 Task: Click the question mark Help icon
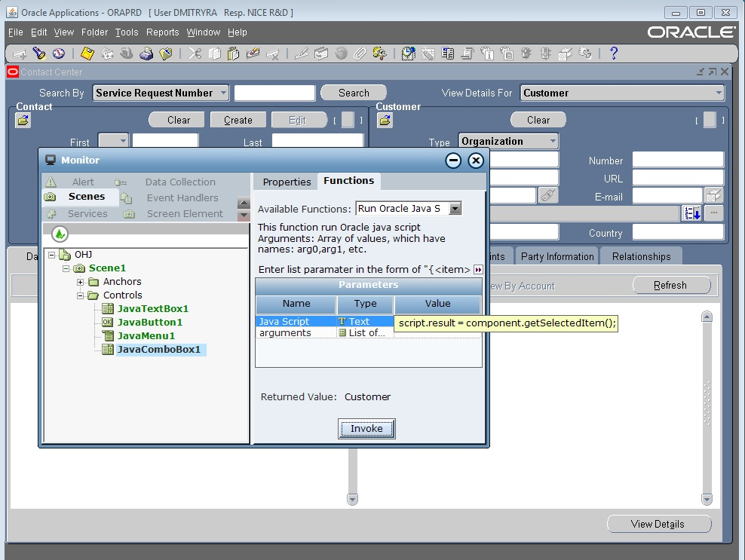point(613,54)
